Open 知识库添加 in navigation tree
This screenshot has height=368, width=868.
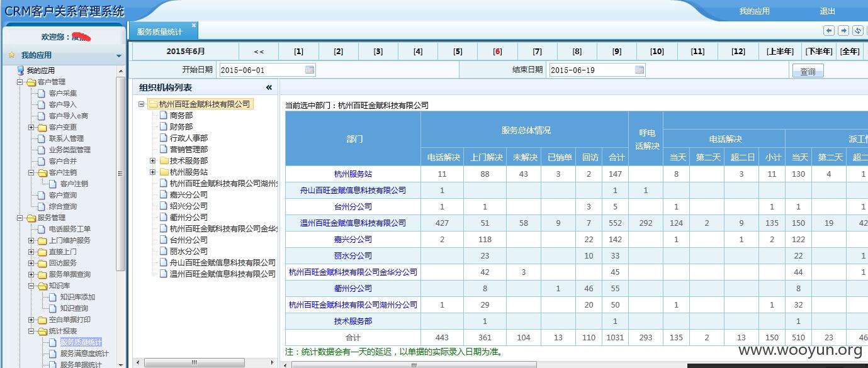coord(78,297)
